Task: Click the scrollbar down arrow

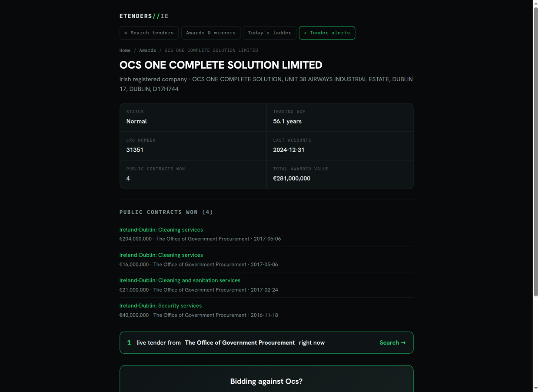Action: 536,389
